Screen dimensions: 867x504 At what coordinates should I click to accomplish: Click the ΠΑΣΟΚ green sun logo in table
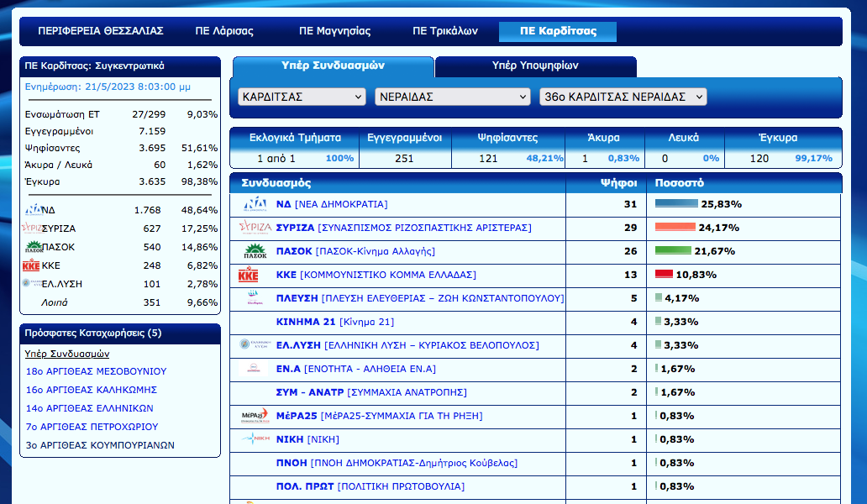click(x=255, y=251)
